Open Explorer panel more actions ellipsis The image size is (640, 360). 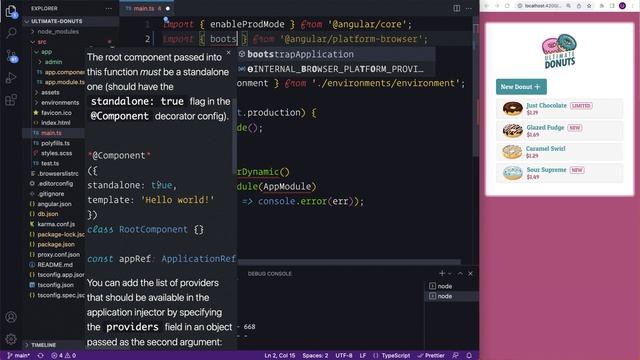(x=109, y=8)
